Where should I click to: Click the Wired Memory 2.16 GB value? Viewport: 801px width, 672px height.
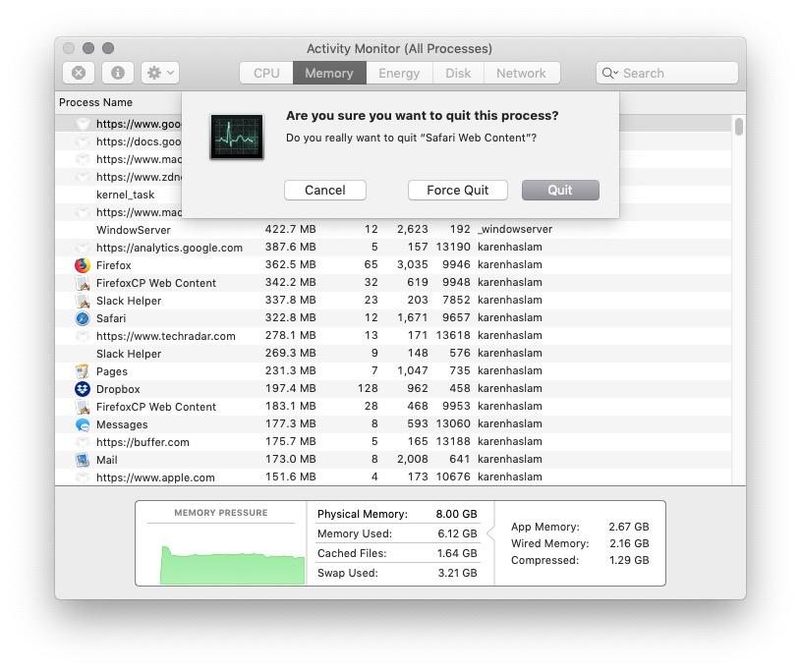click(629, 543)
